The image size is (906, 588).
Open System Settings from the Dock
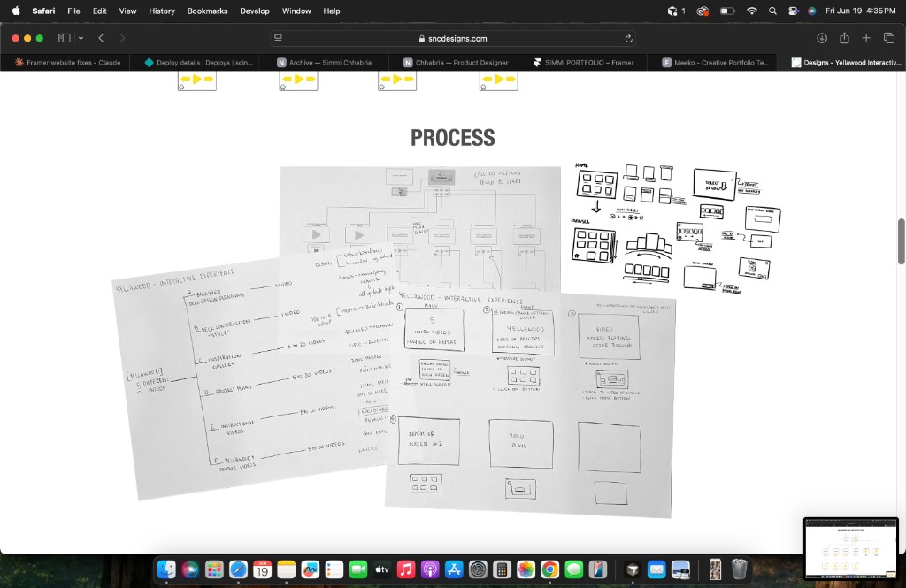478,569
